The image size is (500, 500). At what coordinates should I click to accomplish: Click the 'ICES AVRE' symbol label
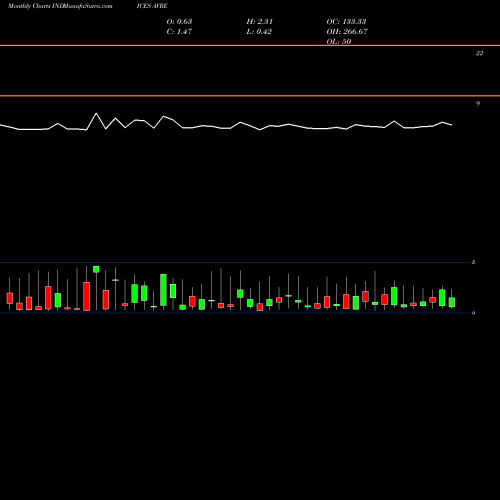pos(152,6)
